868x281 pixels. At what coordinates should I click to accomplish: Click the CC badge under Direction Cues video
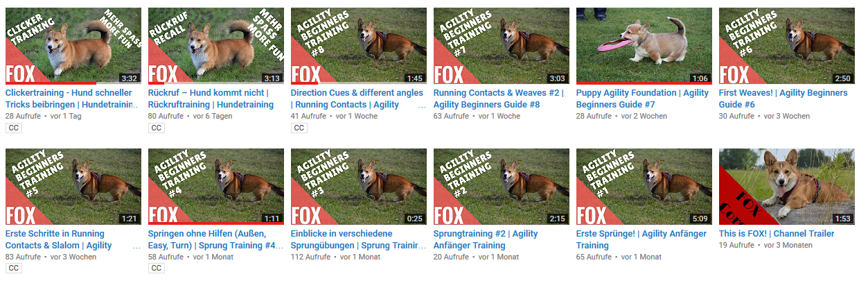(x=299, y=128)
